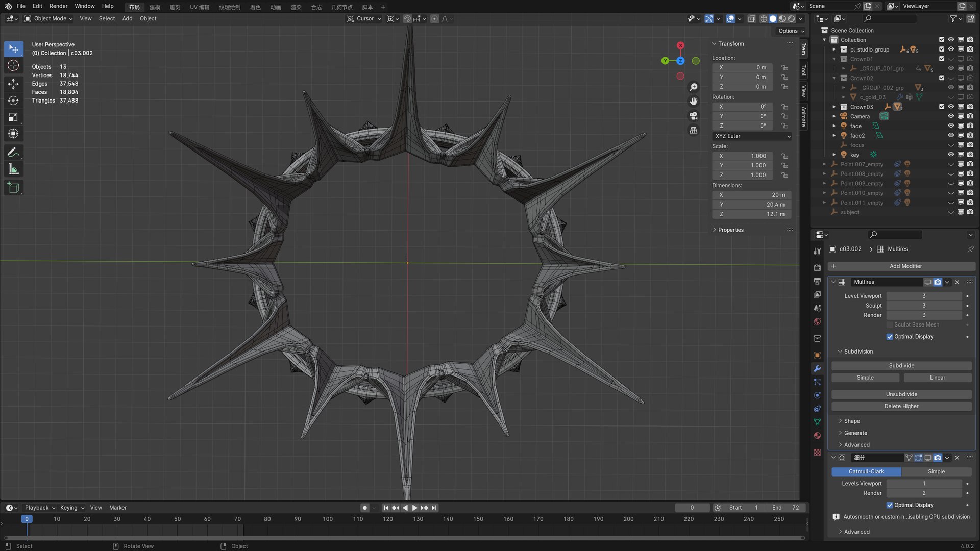Select the Annotate tool
The width and height of the screenshot is (980, 551).
pos(13,153)
